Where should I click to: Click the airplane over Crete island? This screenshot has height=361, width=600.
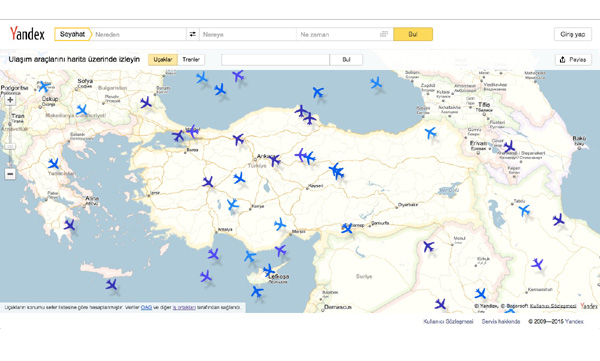(111, 284)
